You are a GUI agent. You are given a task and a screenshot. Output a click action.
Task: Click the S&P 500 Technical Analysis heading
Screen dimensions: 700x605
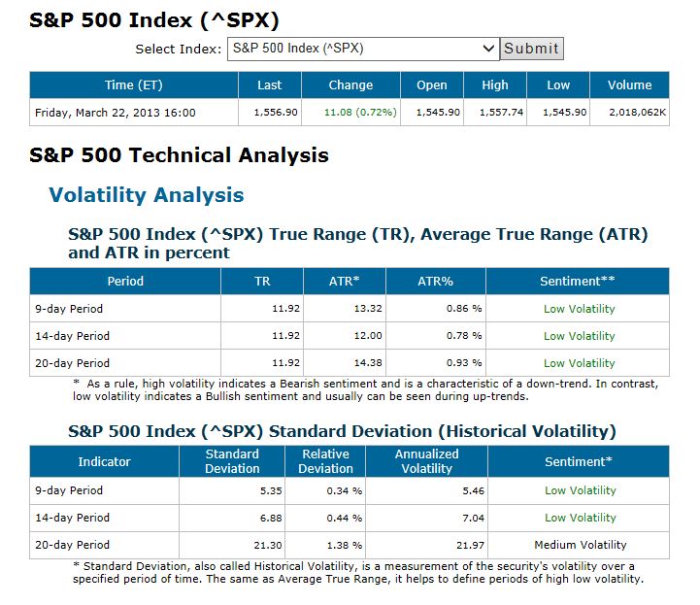[179, 155]
